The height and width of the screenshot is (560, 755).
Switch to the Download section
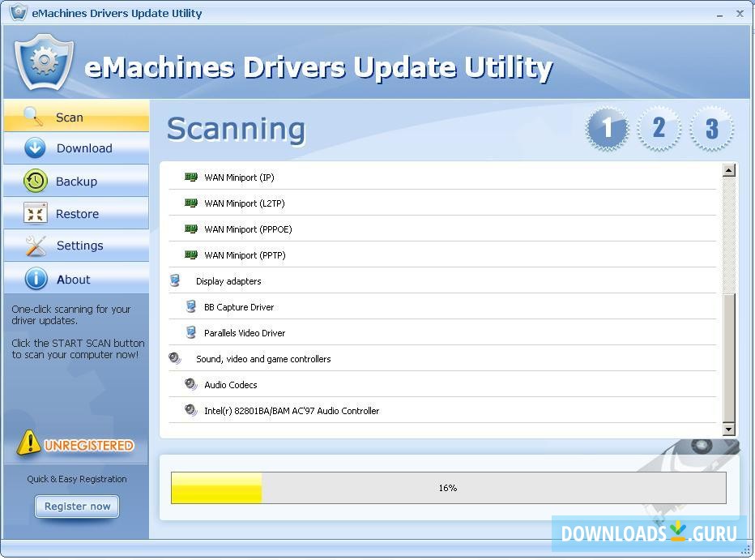[76, 148]
